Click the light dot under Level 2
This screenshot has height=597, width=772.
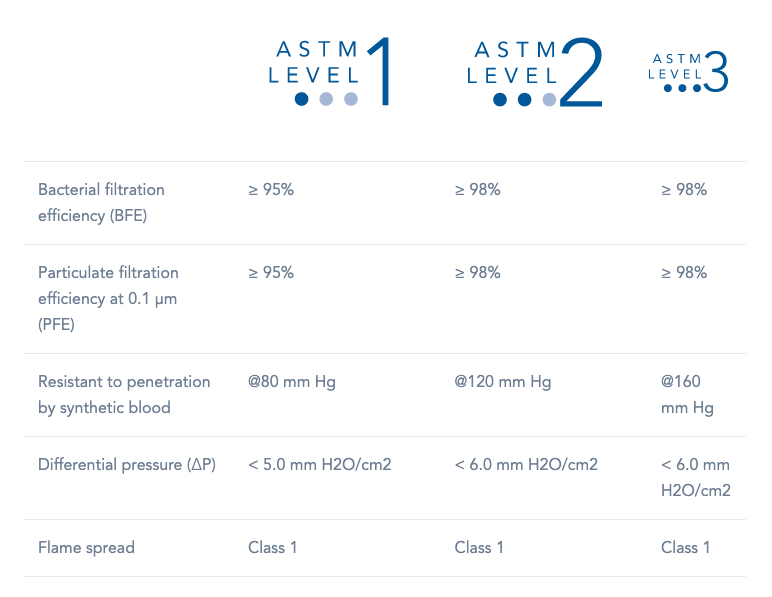click(x=549, y=99)
